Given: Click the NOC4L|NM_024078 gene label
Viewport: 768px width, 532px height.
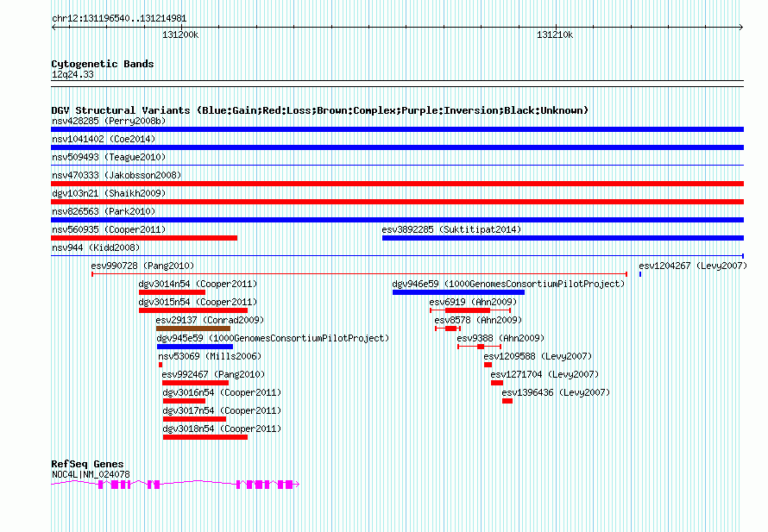Looking at the screenshot, I should coord(91,474).
